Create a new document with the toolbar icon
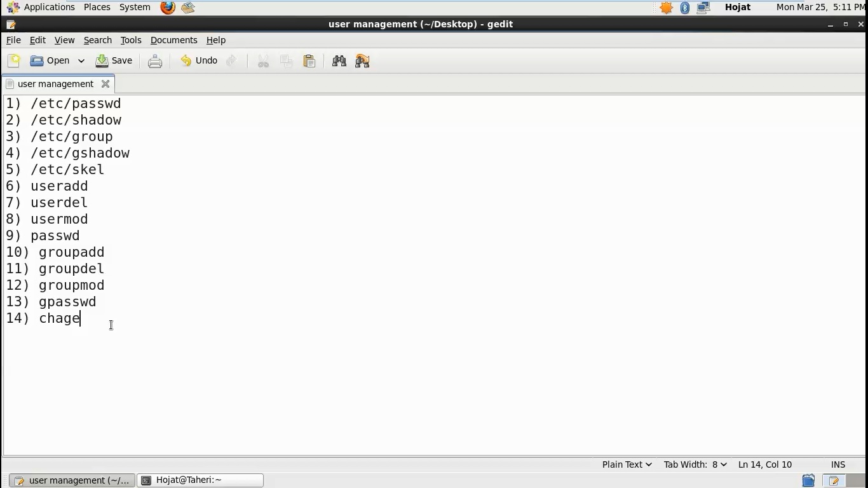This screenshot has width=868, height=488. [x=14, y=61]
